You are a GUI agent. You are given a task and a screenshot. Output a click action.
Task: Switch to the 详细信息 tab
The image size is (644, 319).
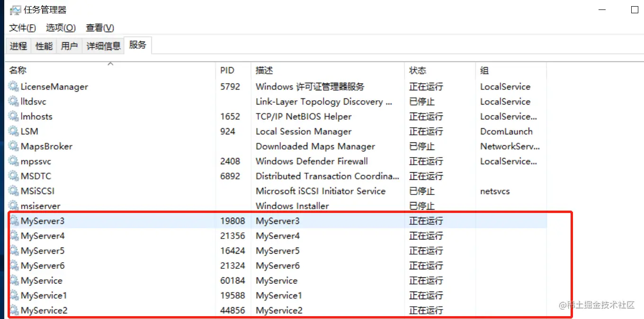(x=104, y=46)
